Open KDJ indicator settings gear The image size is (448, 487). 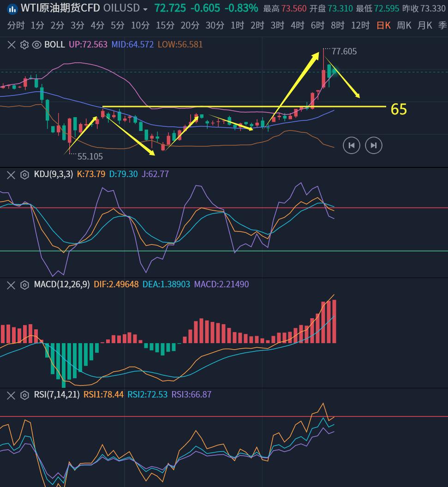tap(24, 174)
